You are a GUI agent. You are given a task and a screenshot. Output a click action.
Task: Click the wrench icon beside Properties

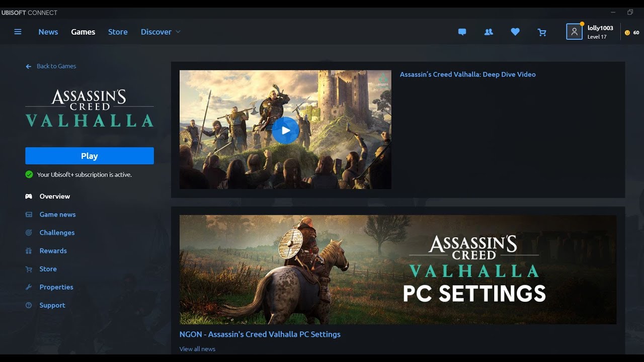29,287
